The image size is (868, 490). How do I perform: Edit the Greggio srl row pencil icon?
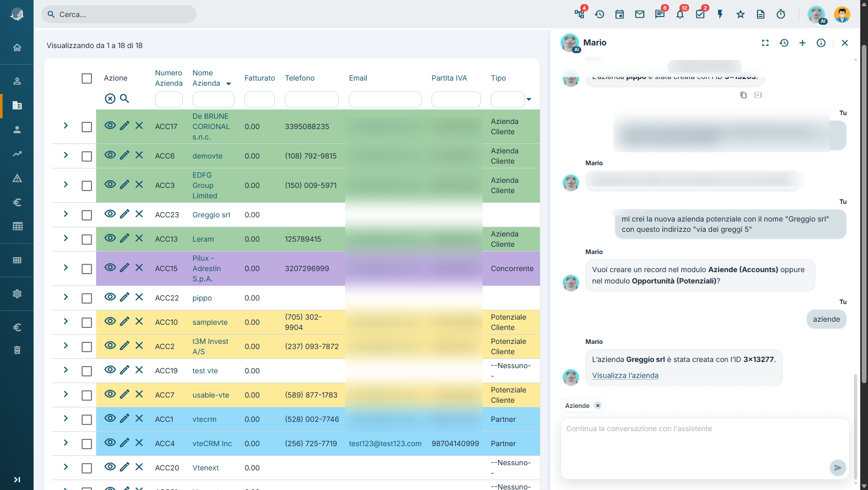click(125, 214)
